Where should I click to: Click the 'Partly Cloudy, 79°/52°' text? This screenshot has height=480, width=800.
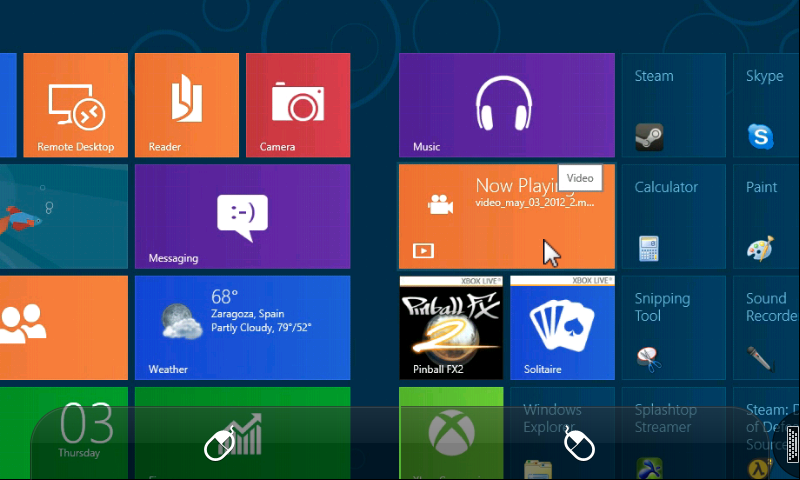(x=261, y=327)
